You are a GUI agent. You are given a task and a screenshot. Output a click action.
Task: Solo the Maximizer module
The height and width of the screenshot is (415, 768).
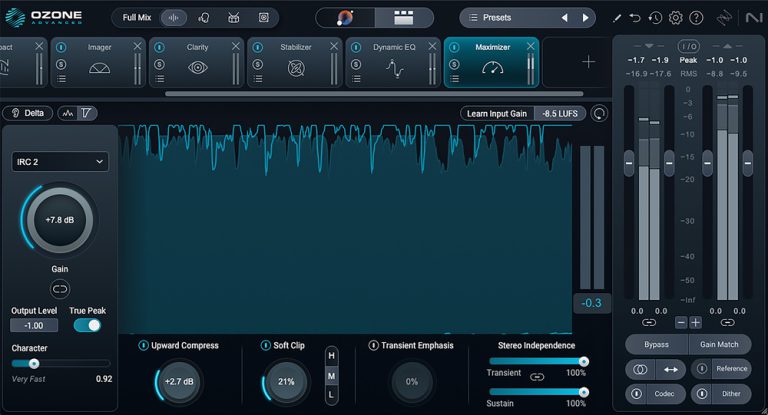(454, 64)
